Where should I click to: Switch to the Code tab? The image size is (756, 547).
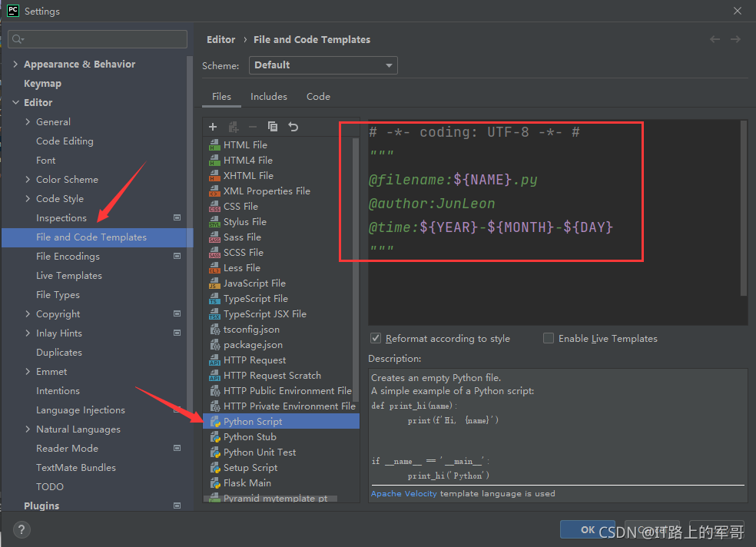tap(318, 96)
